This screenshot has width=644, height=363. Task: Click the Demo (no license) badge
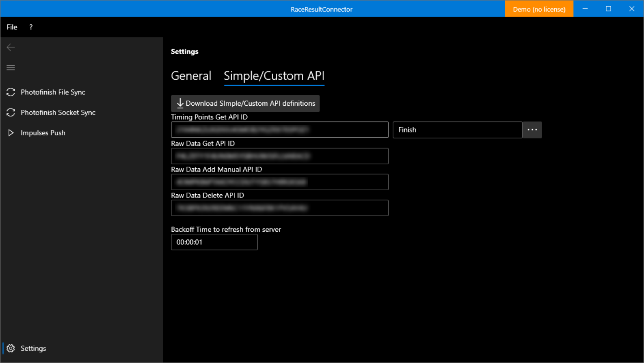[x=539, y=9]
